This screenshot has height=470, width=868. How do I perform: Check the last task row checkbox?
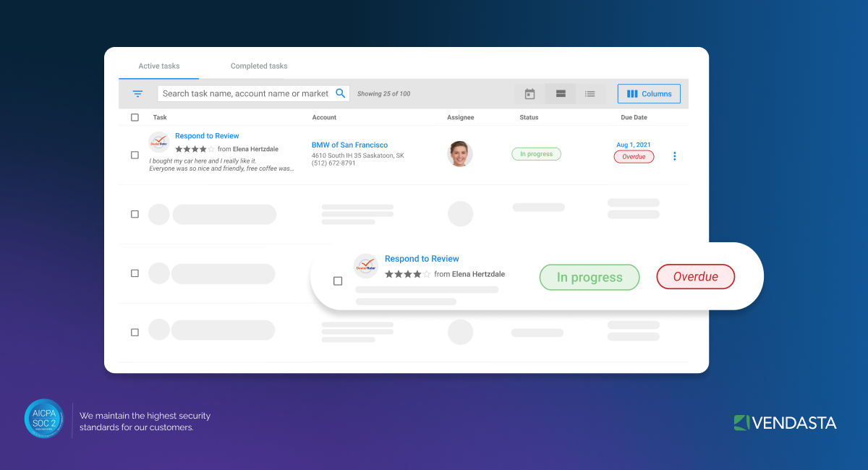point(135,333)
